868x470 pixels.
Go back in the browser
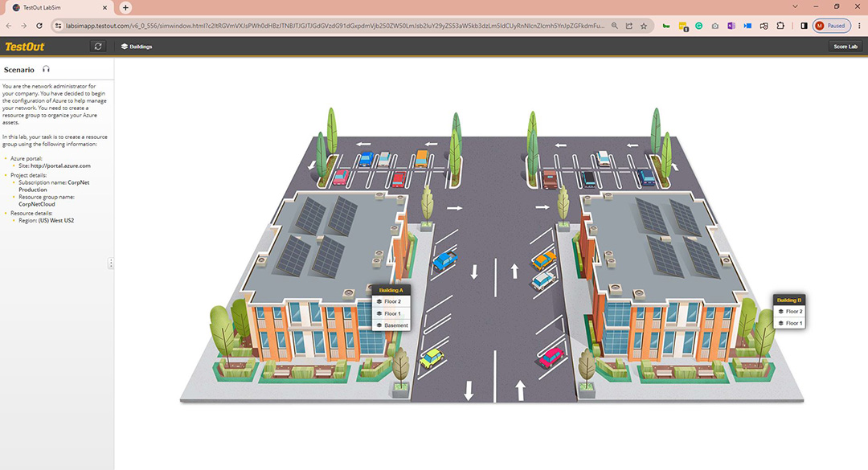[x=9, y=26]
